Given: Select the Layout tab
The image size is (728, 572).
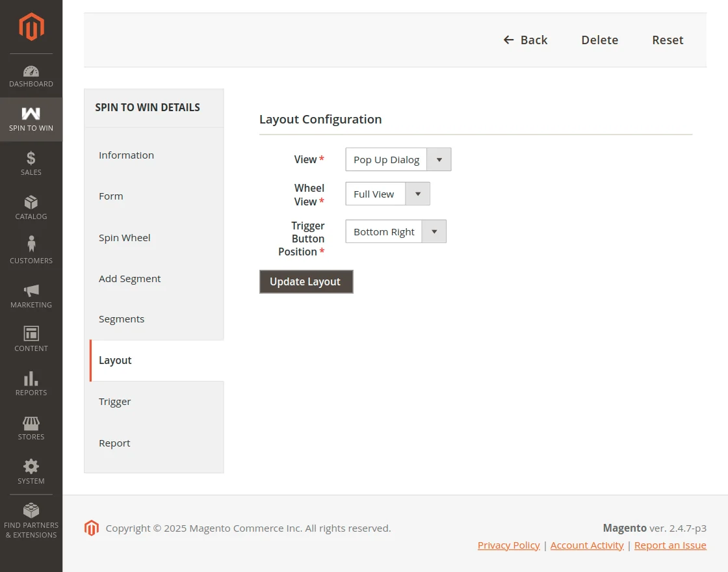Looking at the screenshot, I should click(157, 360).
